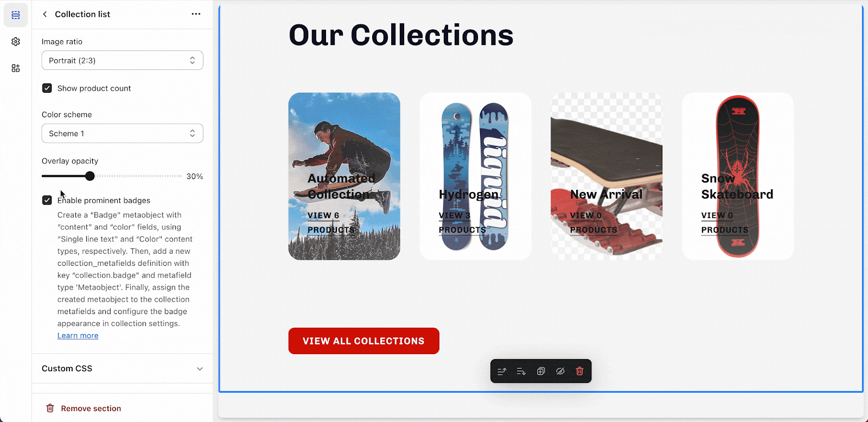Move section down in floating toolbar

pos(521,371)
